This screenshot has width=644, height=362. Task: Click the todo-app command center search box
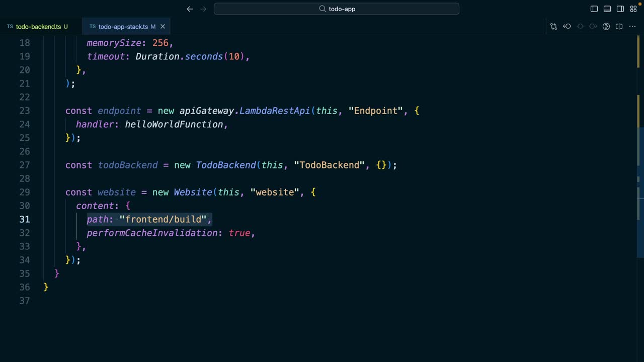(x=336, y=9)
